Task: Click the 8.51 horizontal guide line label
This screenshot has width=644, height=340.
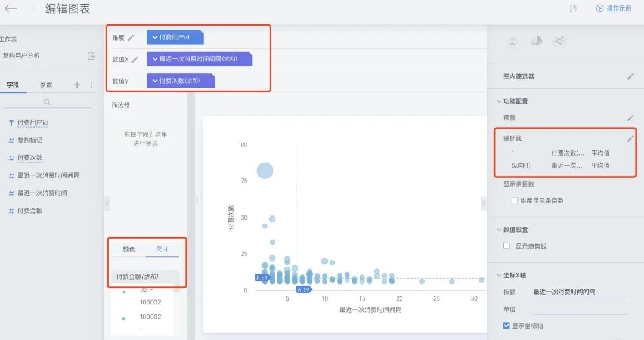Action: pos(262,277)
